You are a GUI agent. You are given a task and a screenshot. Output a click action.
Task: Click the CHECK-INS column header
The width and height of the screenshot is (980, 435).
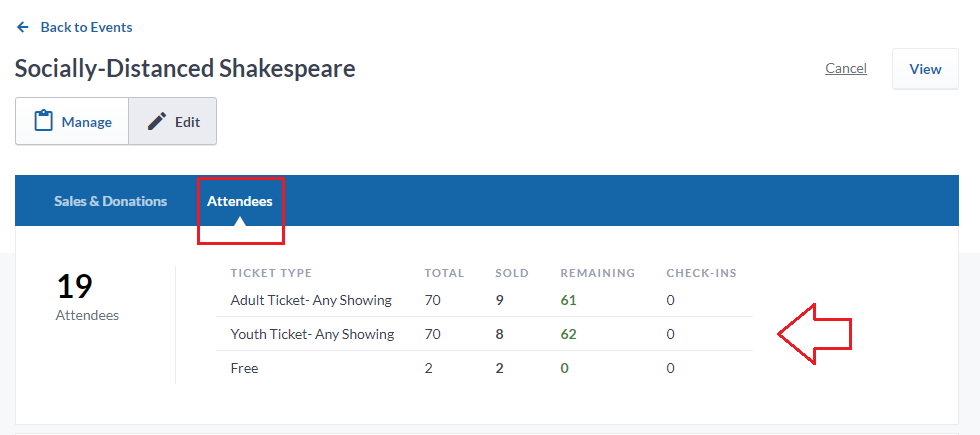pos(701,273)
